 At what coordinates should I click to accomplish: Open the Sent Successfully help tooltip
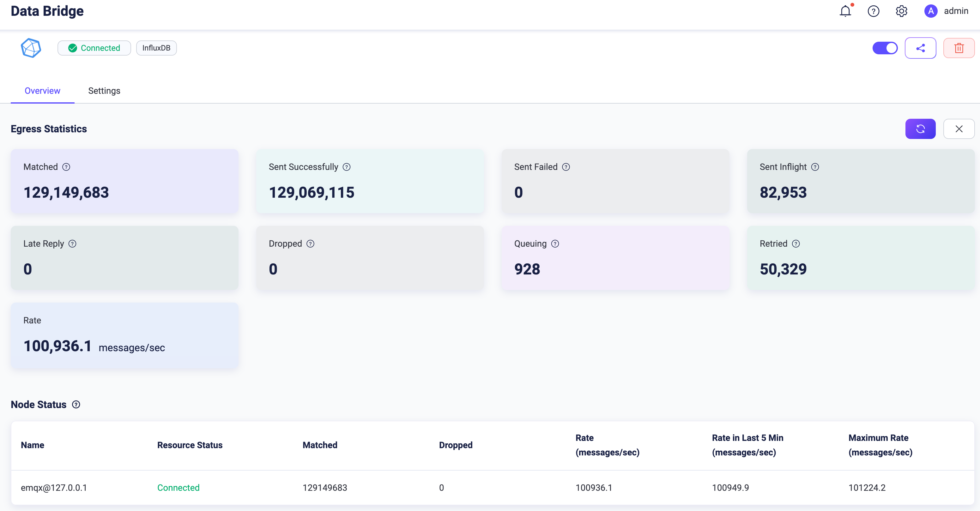348,167
